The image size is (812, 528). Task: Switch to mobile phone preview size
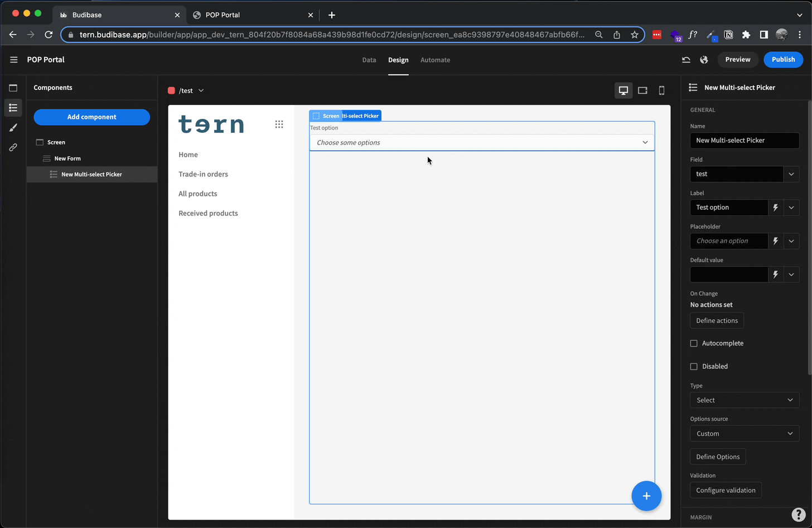click(x=661, y=90)
